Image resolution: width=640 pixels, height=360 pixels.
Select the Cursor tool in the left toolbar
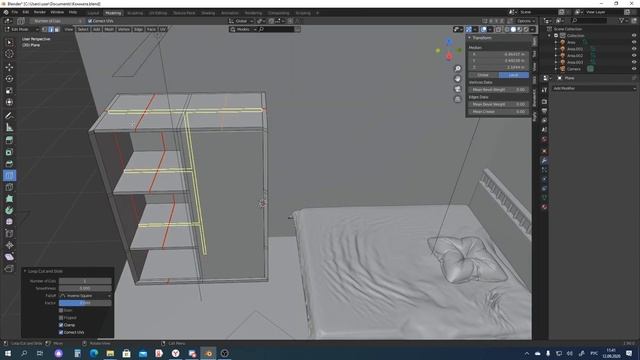coord(9,54)
